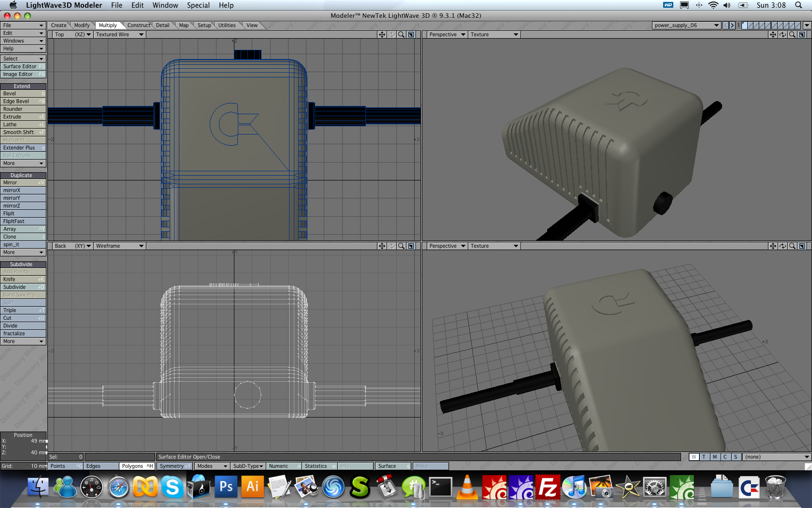The image size is (812, 508).
Task: Toggle Symmetry mode
Action: coord(174,466)
